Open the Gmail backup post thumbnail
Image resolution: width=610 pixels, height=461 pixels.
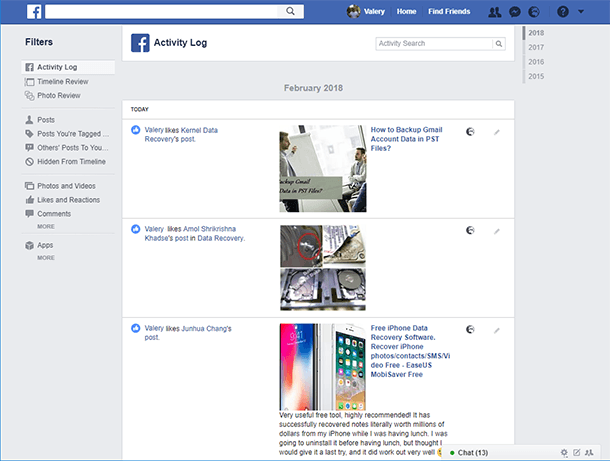pyautogui.click(x=323, y=168)
